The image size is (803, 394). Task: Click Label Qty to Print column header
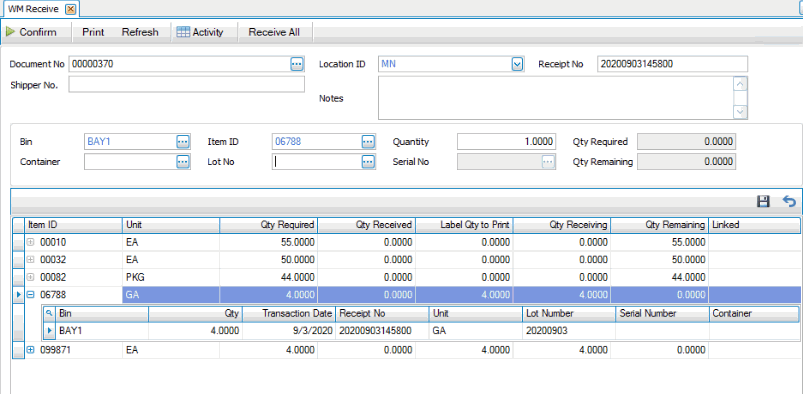click(x=464, y=225)
